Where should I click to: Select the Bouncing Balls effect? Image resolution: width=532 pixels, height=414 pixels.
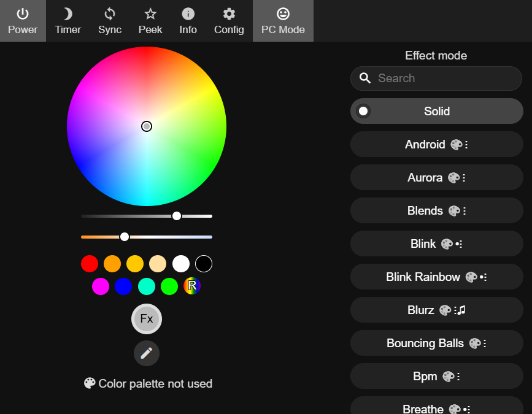coord(436,343)
